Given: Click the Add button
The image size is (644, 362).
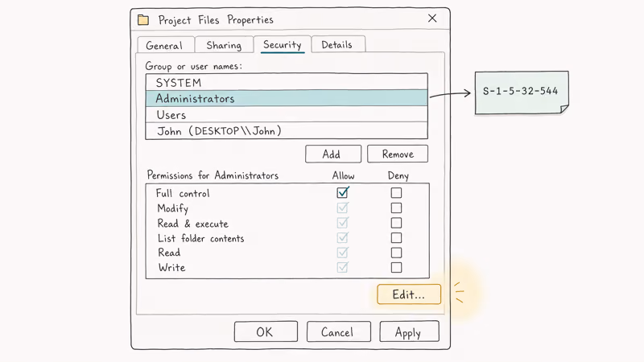Looking at the screenshot, I should click(x=333, y=154).
